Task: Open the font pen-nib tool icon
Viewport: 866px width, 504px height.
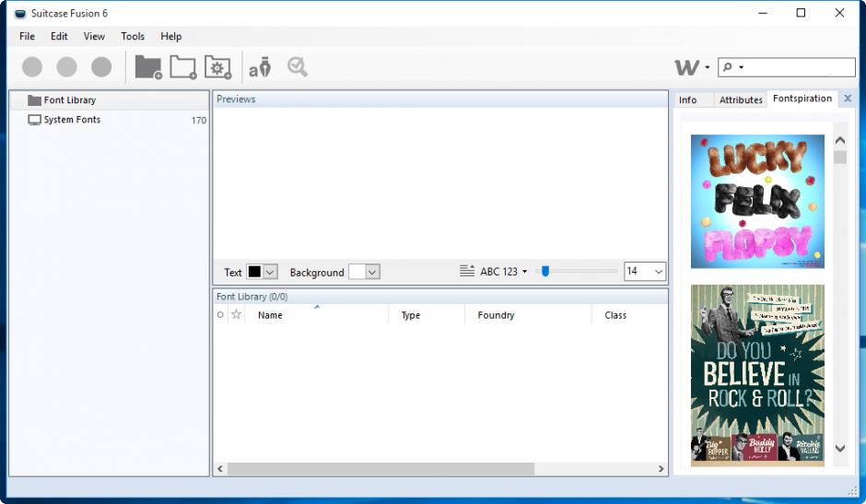Action: click(260, 67)
